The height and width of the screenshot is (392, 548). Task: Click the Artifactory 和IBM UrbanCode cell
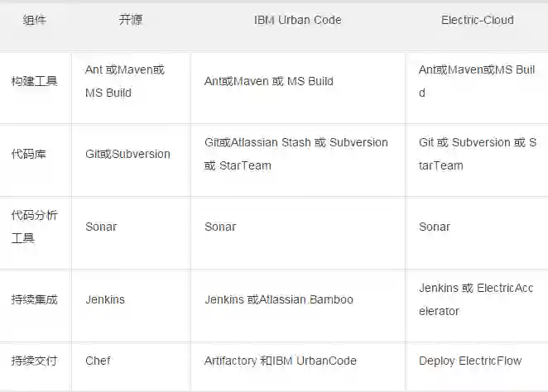tap(281, 361)
